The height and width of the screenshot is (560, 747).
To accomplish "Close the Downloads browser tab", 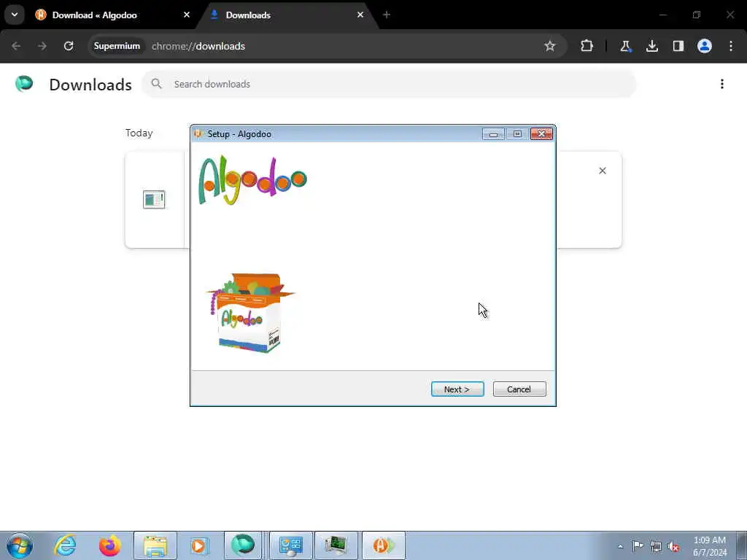I will click(360, 15).
